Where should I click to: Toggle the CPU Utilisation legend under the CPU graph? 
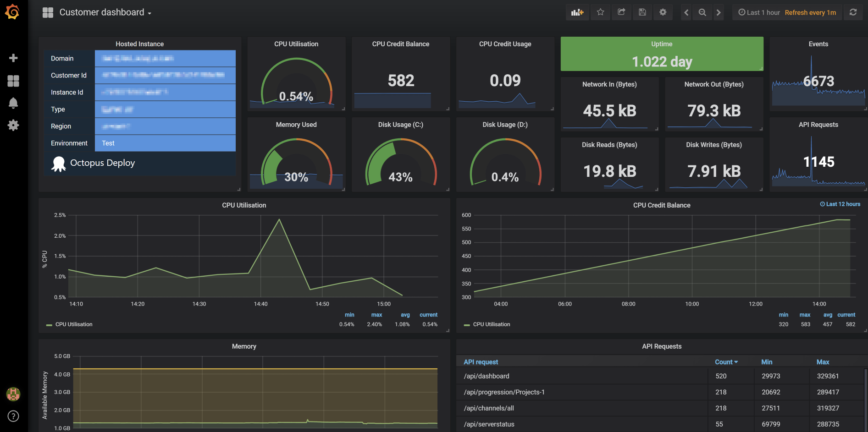(x=73, y=324)
